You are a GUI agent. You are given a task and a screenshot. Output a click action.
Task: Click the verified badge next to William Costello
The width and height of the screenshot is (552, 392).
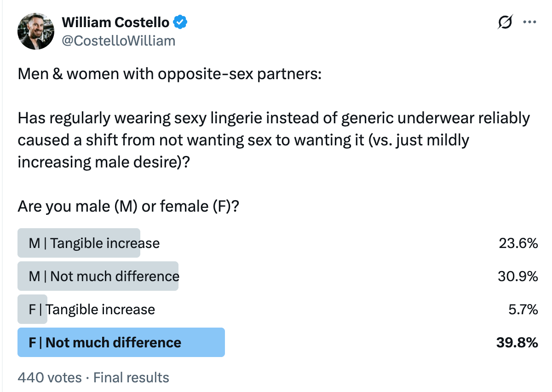coord(180,21)
